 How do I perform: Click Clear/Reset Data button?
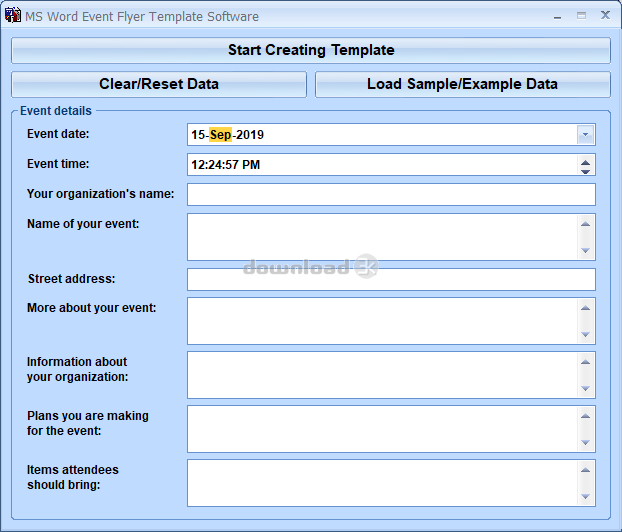click(x=159, y=84)
